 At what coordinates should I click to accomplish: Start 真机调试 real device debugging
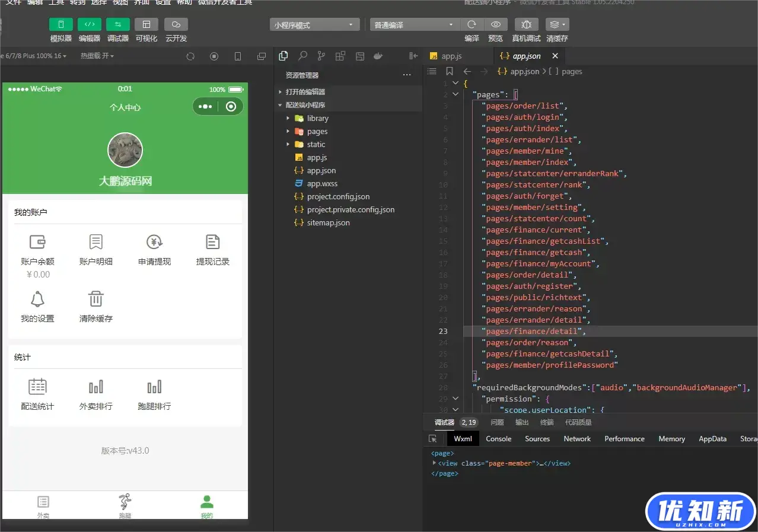click(526, 24)
